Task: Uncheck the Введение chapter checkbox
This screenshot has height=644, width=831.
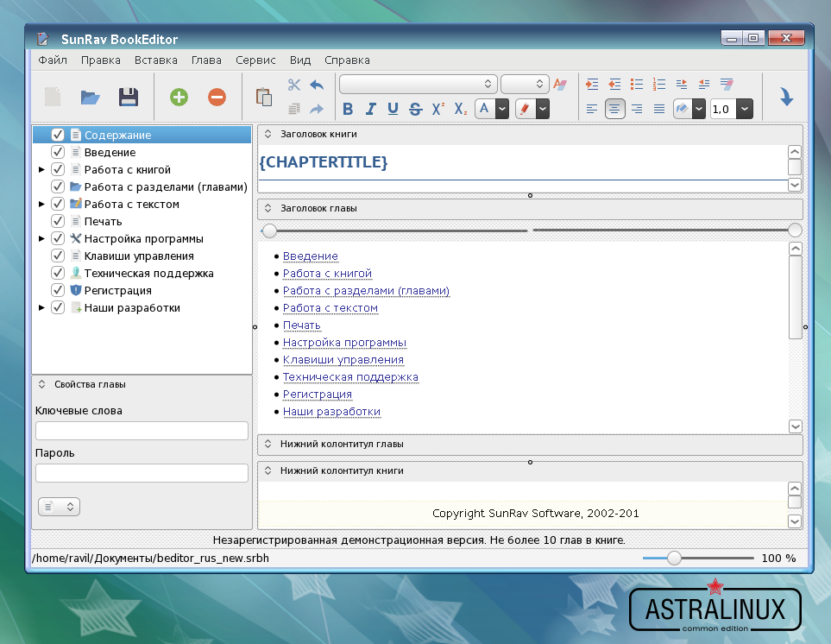Action: pyautogui.click(x=58, y=152)
